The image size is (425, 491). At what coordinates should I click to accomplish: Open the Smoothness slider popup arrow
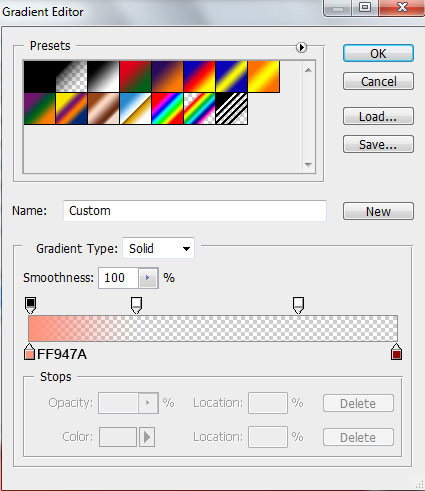pos(148,278)
